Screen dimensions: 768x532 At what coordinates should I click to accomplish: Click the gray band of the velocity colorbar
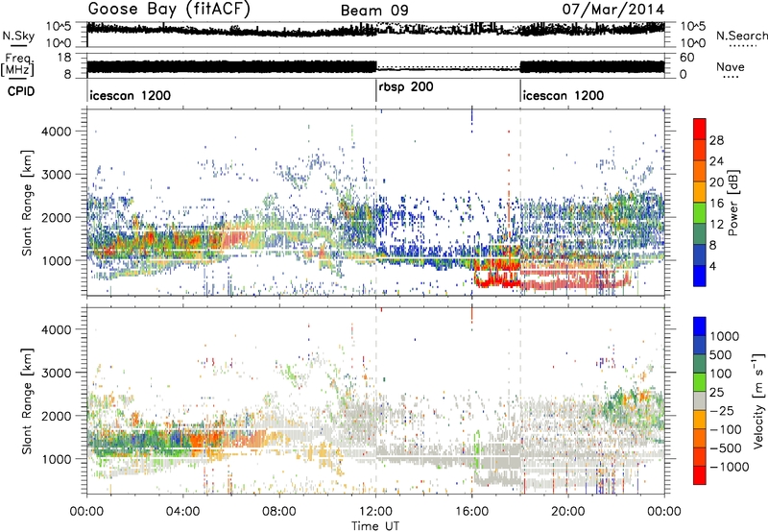(x=700, y=400)
